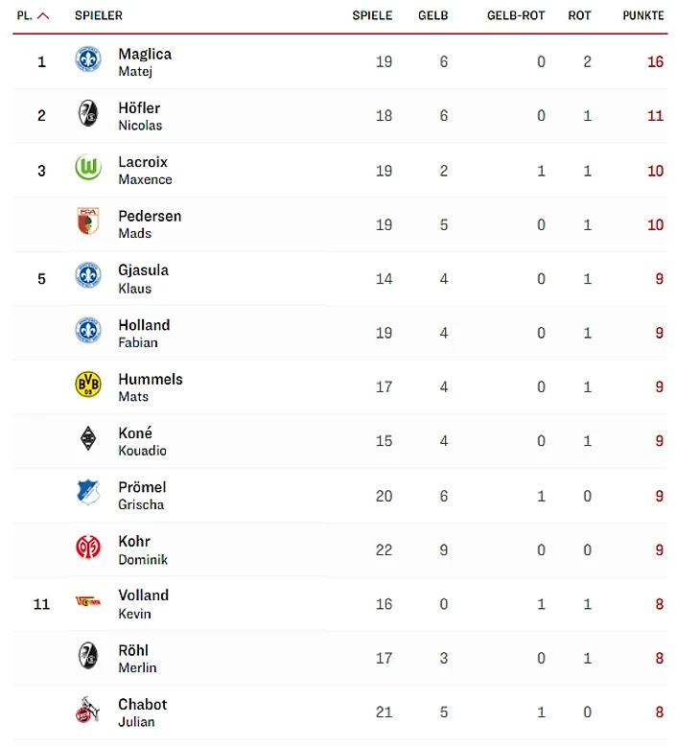Click Augsburg crest beside Pedersen

pos(88,222)
